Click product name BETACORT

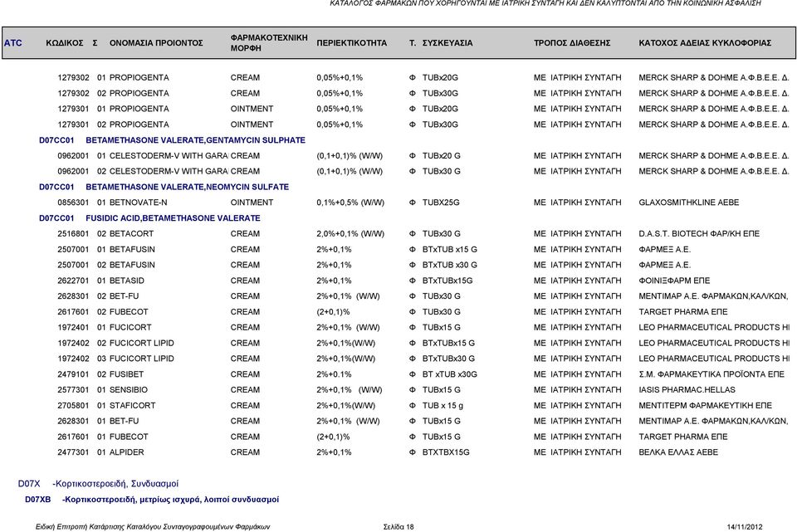coord(131,234)
